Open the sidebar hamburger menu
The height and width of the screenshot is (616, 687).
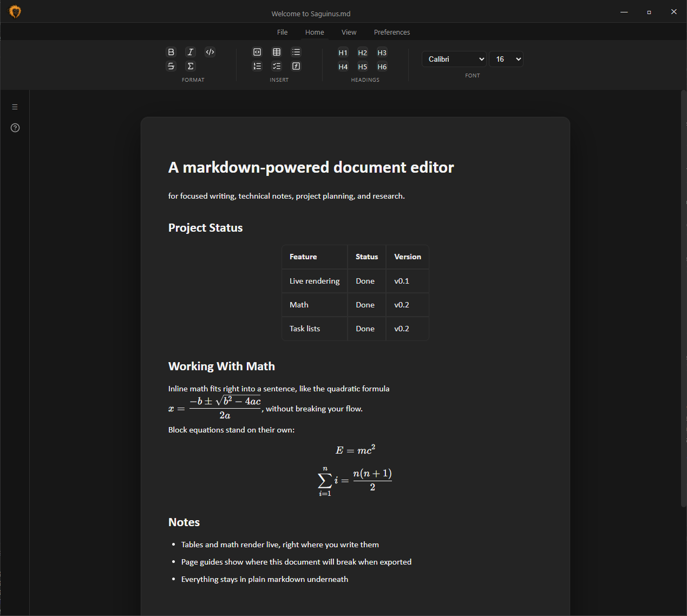pos(15,107)
